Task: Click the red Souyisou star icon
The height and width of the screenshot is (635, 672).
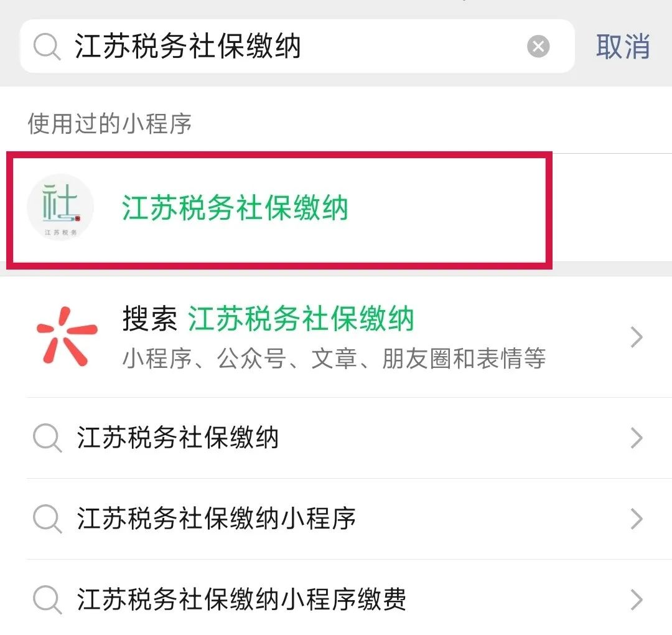Action: [x=67, y=337]
